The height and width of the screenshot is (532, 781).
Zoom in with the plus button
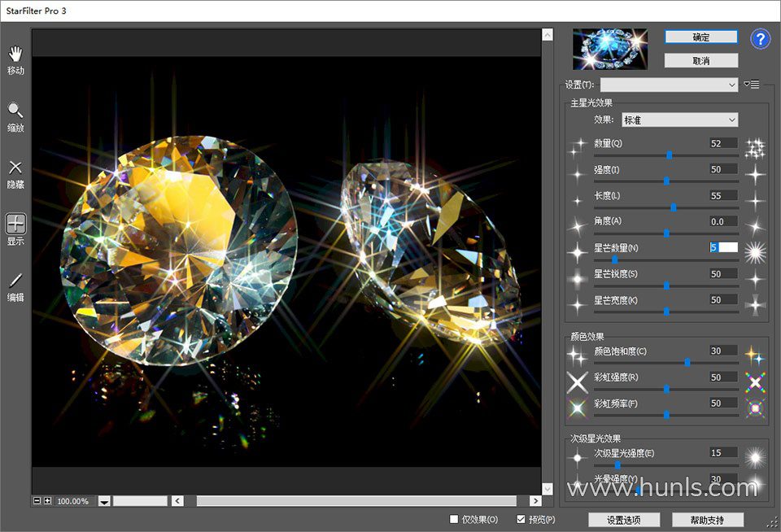coord(47,500)
